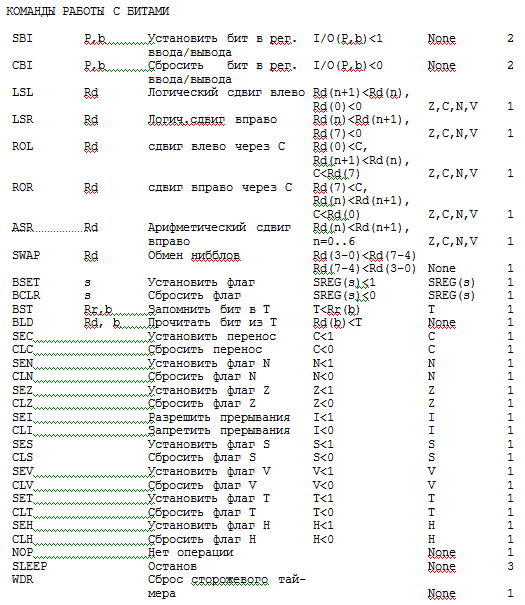Click the ROL instruction mnemonic
This screenshot has width=525, height=605.
tap(22, 146)
